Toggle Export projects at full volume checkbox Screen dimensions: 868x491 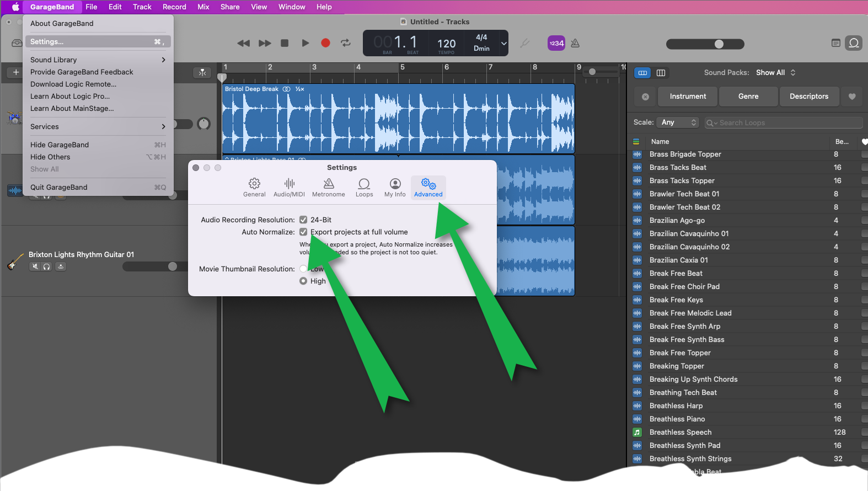pyautogui.click(x=303, y=232)
